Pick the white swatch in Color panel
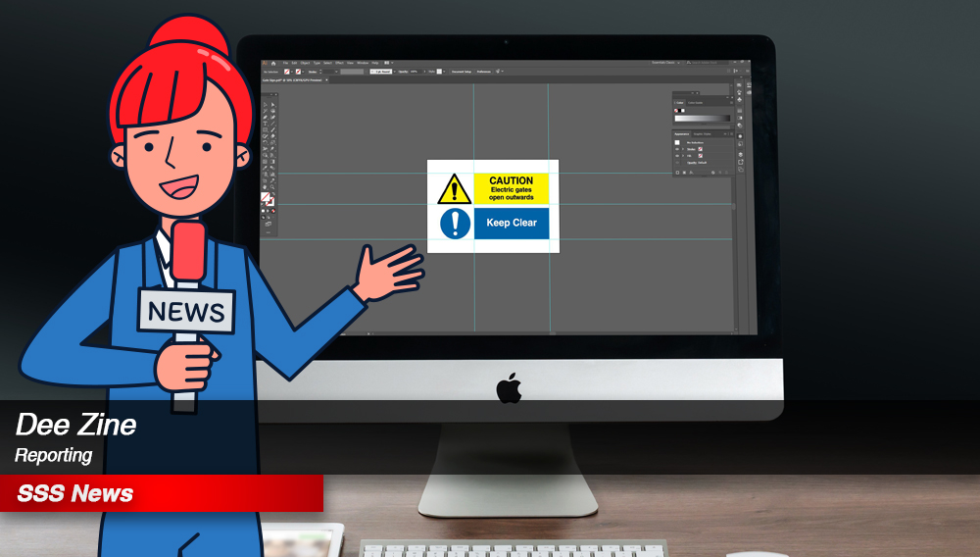The width and height of the screenshot is (980, 557). (683, 111)
